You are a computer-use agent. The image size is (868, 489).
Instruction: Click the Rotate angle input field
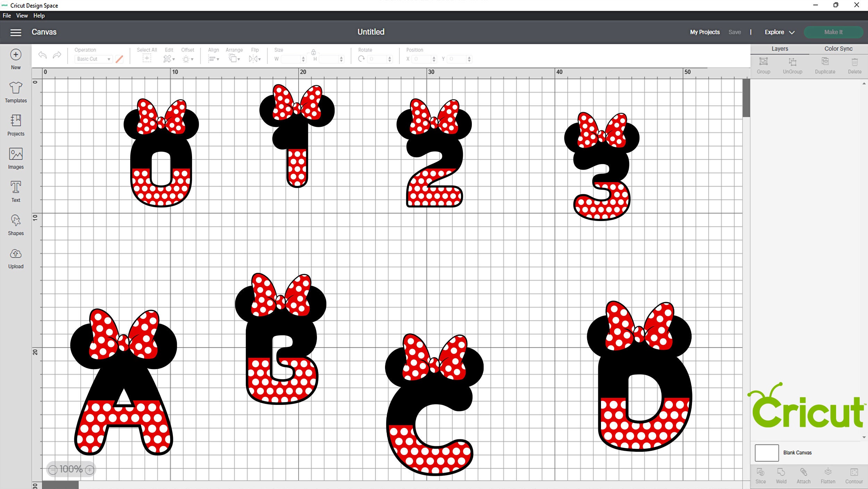point(377,59)
